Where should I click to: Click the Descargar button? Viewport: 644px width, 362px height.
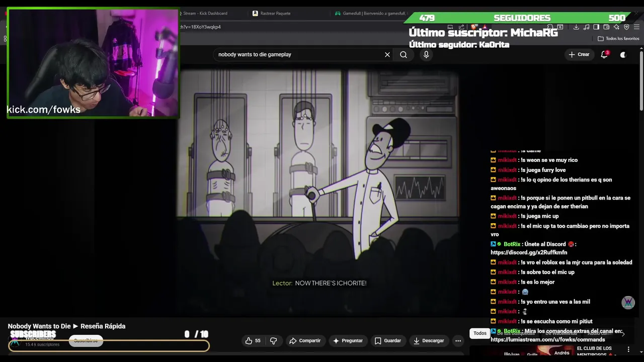(x=429, y=340)
